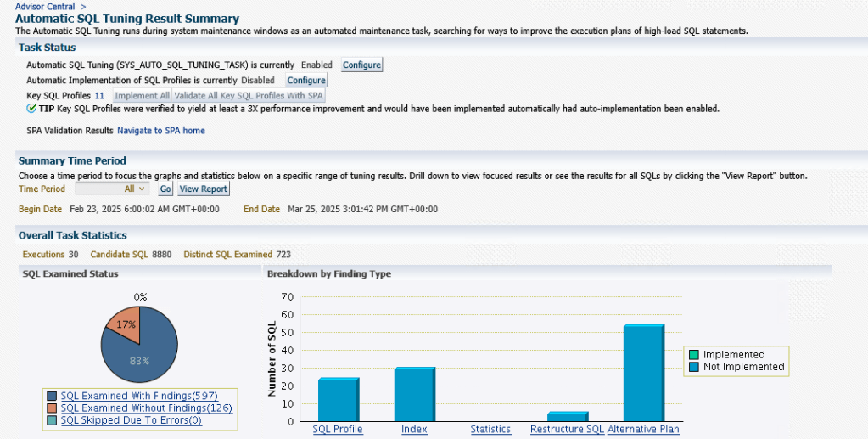Select the SQL Profile chart axis label
The image size is (868, 439).
338,429
